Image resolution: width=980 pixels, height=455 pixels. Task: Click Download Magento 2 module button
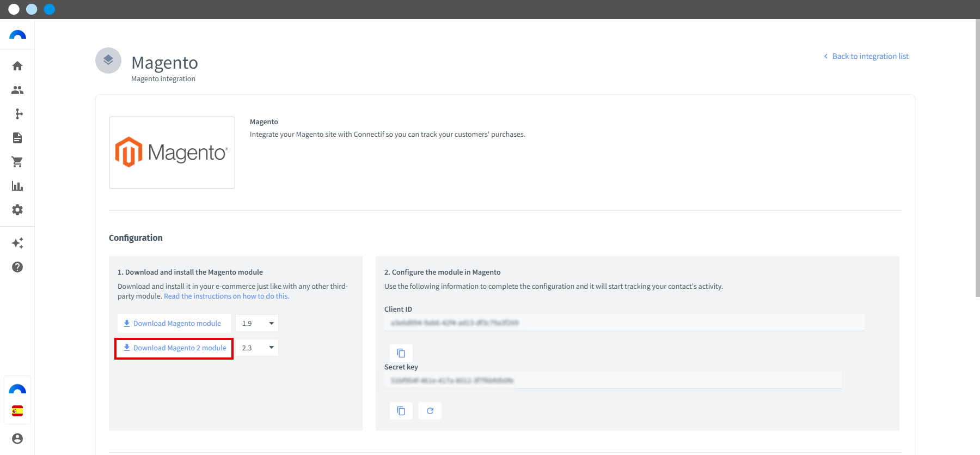pyautogui.click(x=174, y=348)
